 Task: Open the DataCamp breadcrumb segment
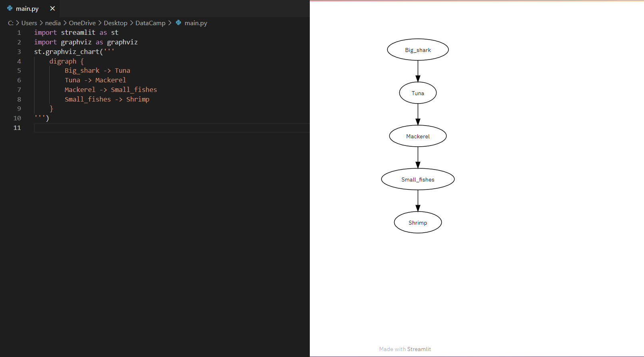coord(150,23)
